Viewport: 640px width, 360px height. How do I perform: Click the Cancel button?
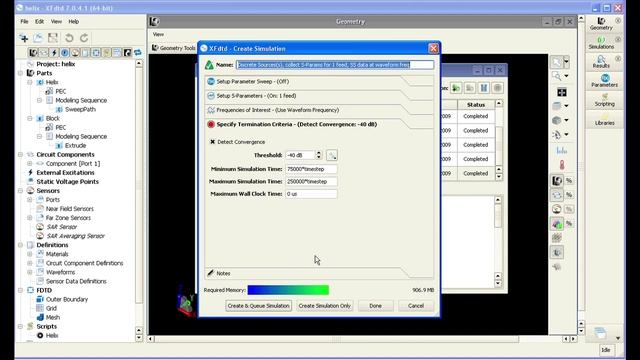[x=416, y=306]
